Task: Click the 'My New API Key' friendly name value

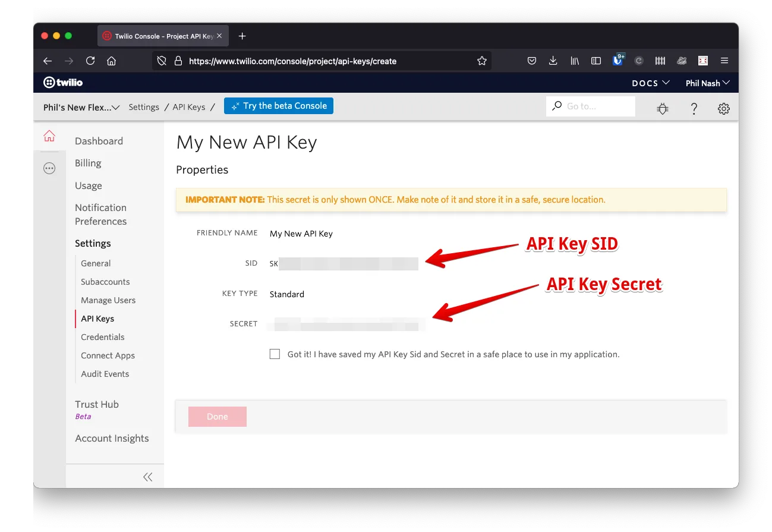Action: 301,234
